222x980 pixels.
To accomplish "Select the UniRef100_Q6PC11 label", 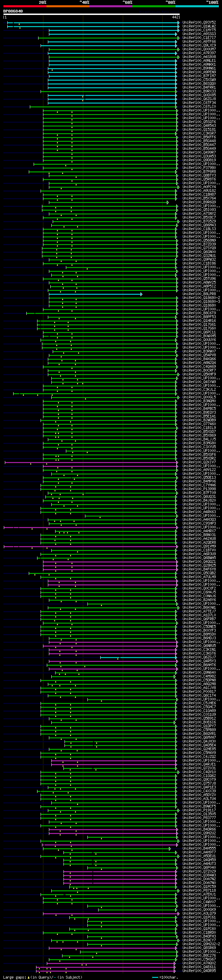I will point(199,332).
